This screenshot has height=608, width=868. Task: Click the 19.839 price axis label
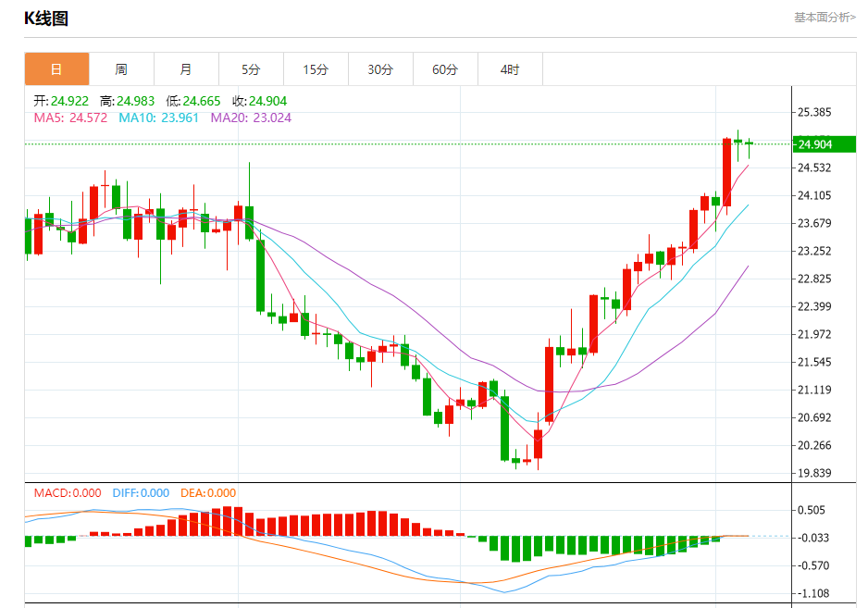coord(814,473)
